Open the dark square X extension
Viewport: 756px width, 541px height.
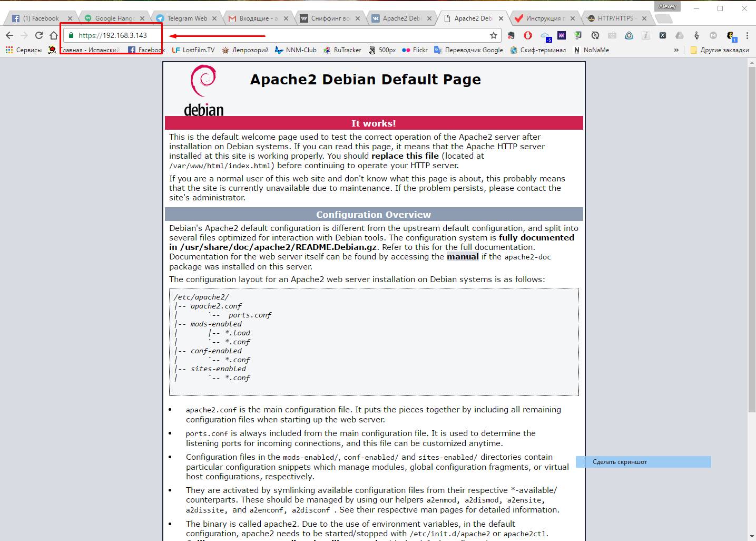(x=663, y=35)
